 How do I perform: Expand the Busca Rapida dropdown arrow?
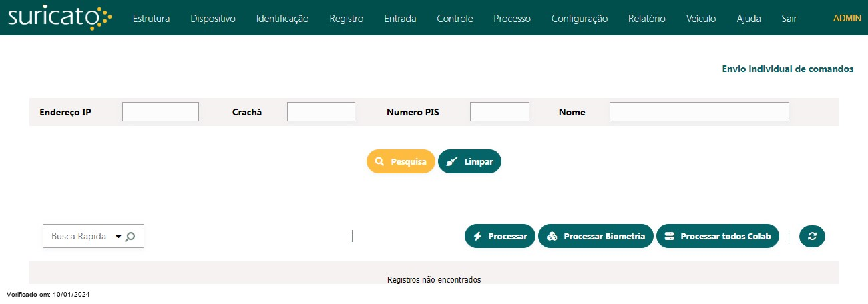tap(118, 236)
